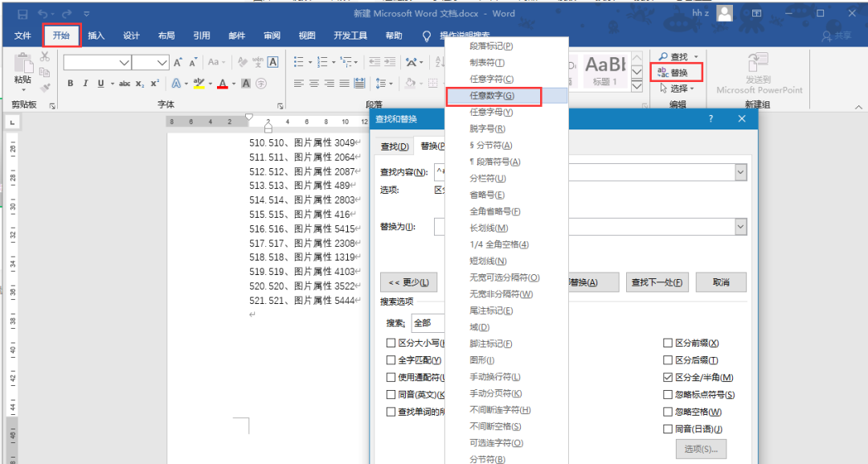Viewport: 868px width, 464px height.
Task: Expand the font color dropdown arrow
Action: 234,84
